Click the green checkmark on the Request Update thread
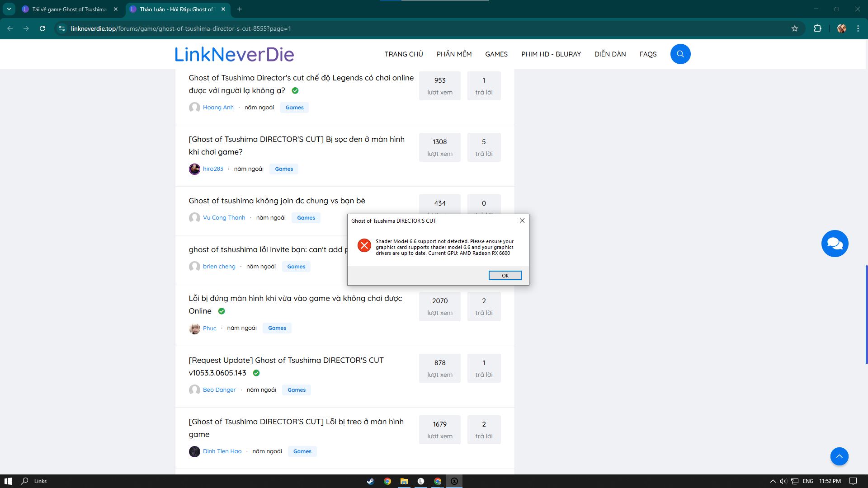Screen dimensions: 868x488 (256, 373)
